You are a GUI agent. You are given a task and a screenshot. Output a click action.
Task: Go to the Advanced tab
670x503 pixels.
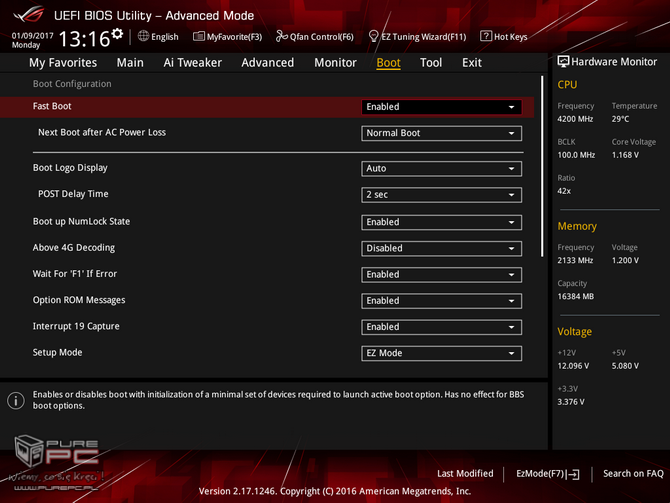point(267,63)
